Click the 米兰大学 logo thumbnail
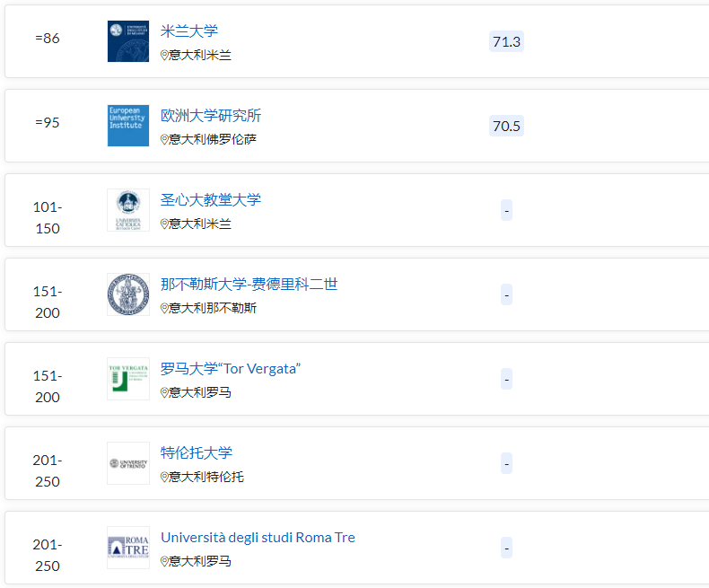 [x=128, y=41]
